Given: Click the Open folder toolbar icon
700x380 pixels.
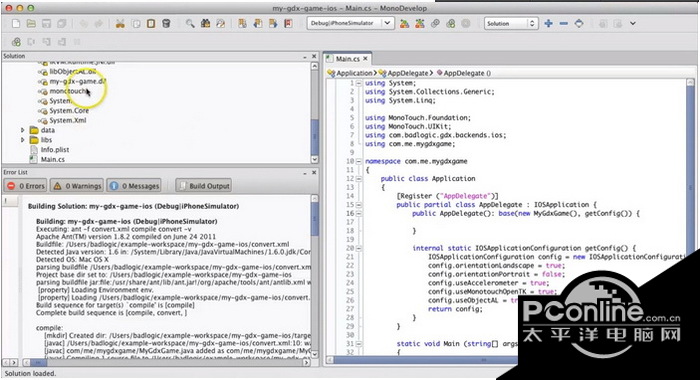Looking at the screenshot, I should tap(31, 24).
